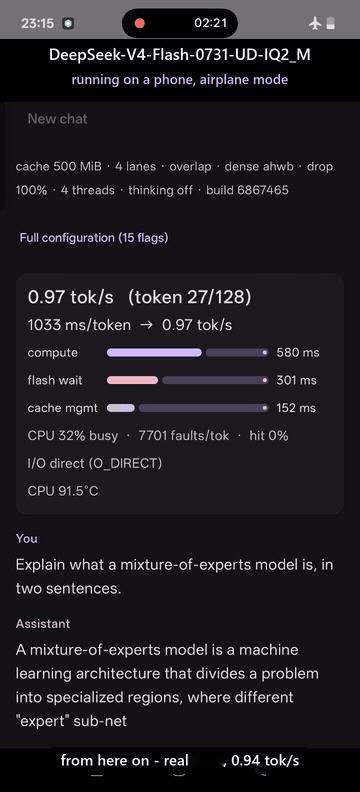Tap the 7701 faults/tok statistic
Image resolution: width=360 pixels, height=792 pixels.
184,435
